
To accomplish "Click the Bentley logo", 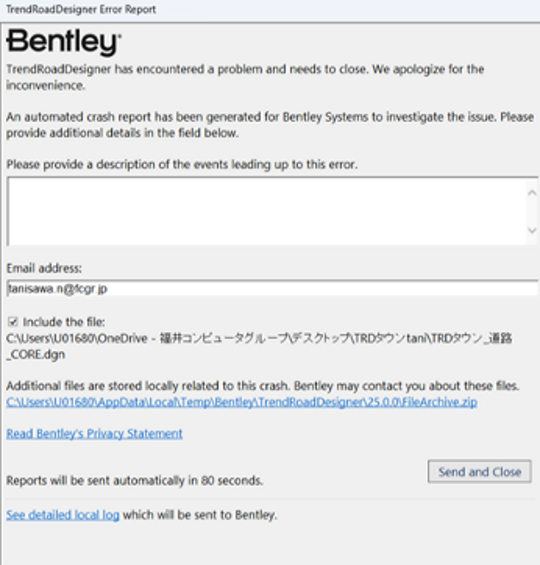I will pos(64,43).
